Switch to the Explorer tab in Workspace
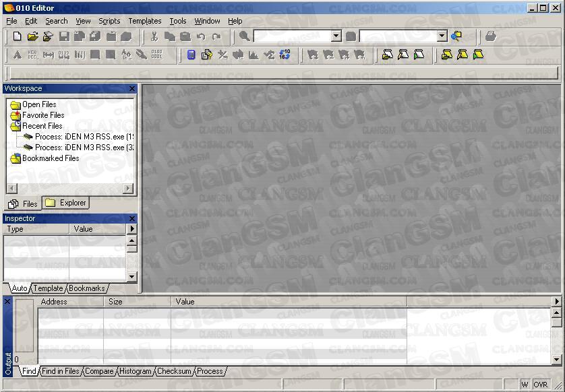Image resolution: width=565 pixels, height=392 pixels. click(65, 203)
